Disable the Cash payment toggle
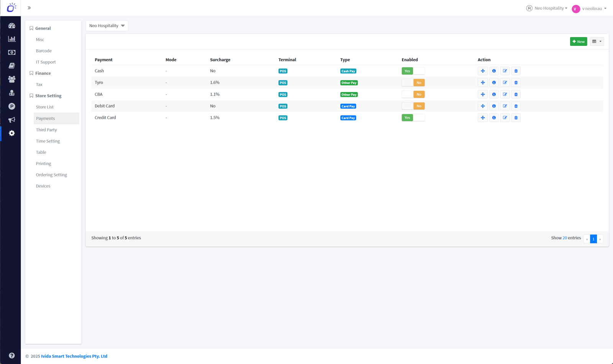 (x=413, y=71)
